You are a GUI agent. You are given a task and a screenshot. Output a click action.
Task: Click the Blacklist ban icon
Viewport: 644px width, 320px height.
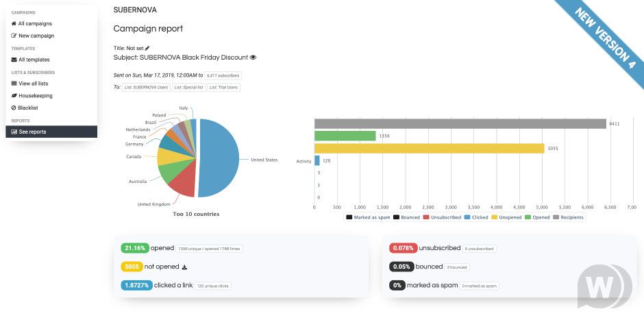point(14,108)
